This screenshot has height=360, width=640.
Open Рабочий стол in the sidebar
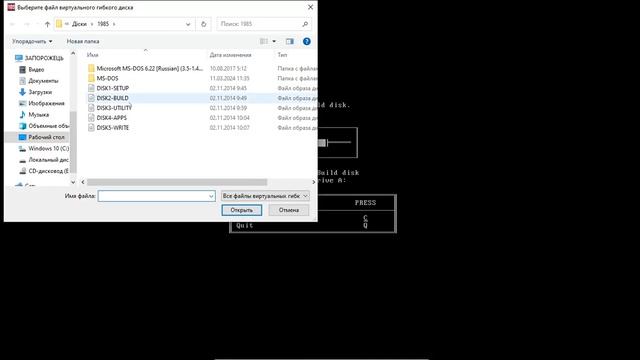click(x=42, y=137)
